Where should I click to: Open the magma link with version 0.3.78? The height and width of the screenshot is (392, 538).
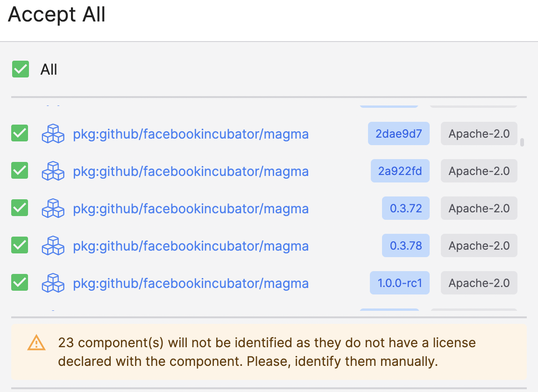tap(191, 246)
